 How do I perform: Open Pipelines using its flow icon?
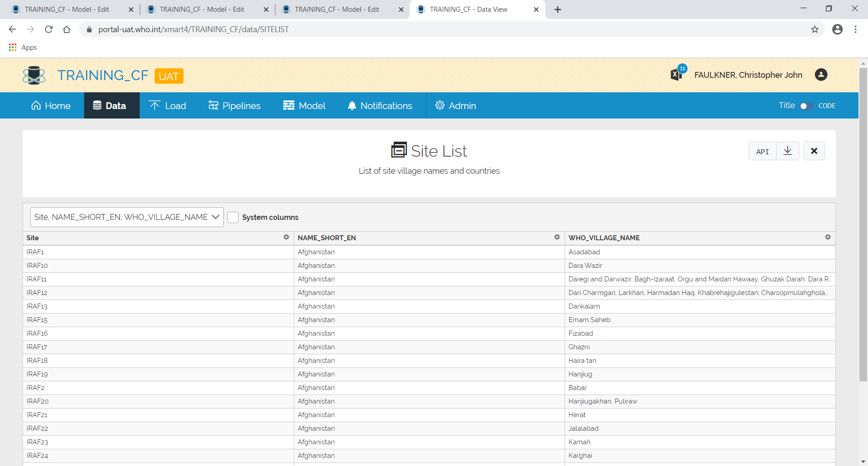click(x=213, y=105)
